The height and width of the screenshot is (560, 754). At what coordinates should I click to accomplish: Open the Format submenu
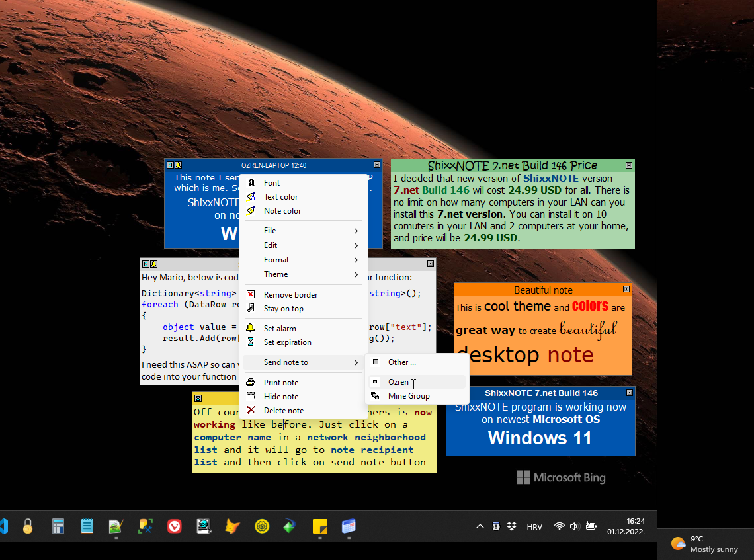point(303,260)
